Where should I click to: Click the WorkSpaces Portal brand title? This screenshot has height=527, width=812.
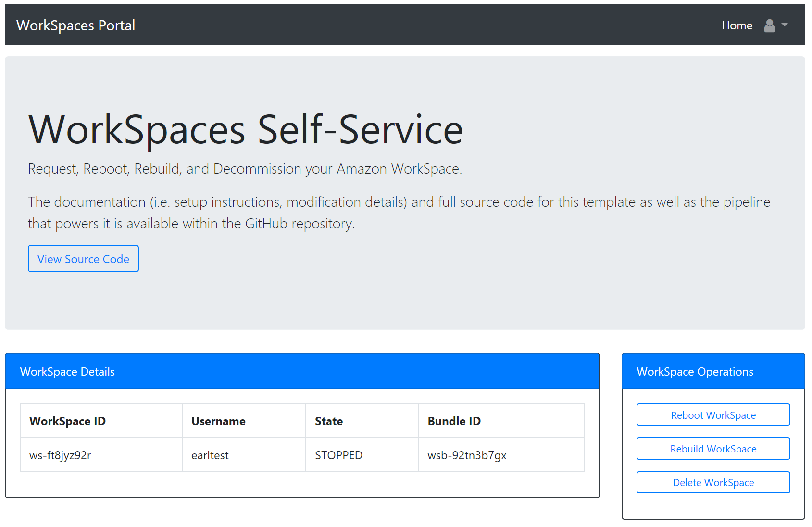coord(75,25)
